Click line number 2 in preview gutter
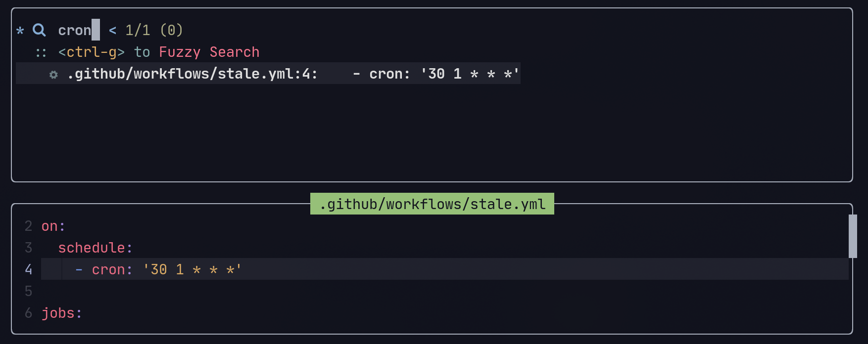Screen dimensions: 868x344 [29, 226]
